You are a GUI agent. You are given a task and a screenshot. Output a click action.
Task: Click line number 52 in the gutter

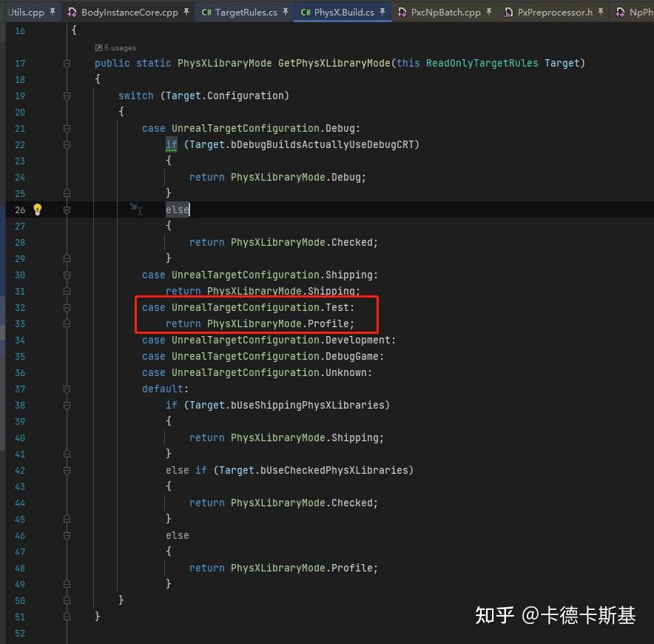(20, 633)
